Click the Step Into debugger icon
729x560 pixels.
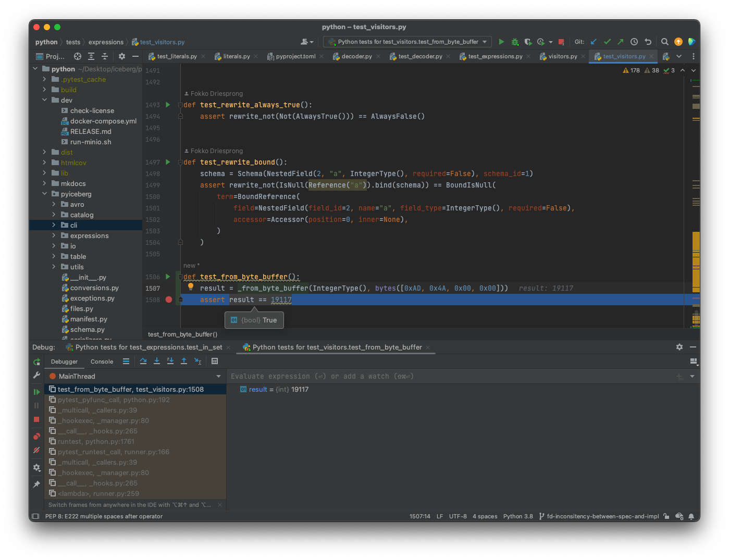[157, 361]
